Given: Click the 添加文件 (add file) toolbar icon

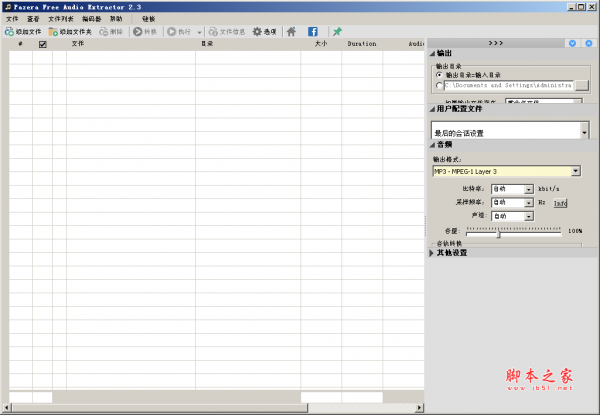Looking at the screenshot, I should pos(9,32).
